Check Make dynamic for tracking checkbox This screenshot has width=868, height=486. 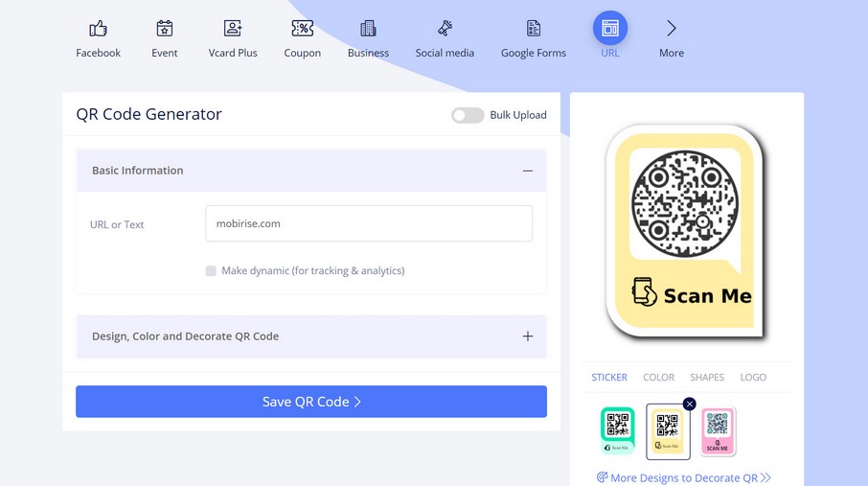tap(211, 271)
